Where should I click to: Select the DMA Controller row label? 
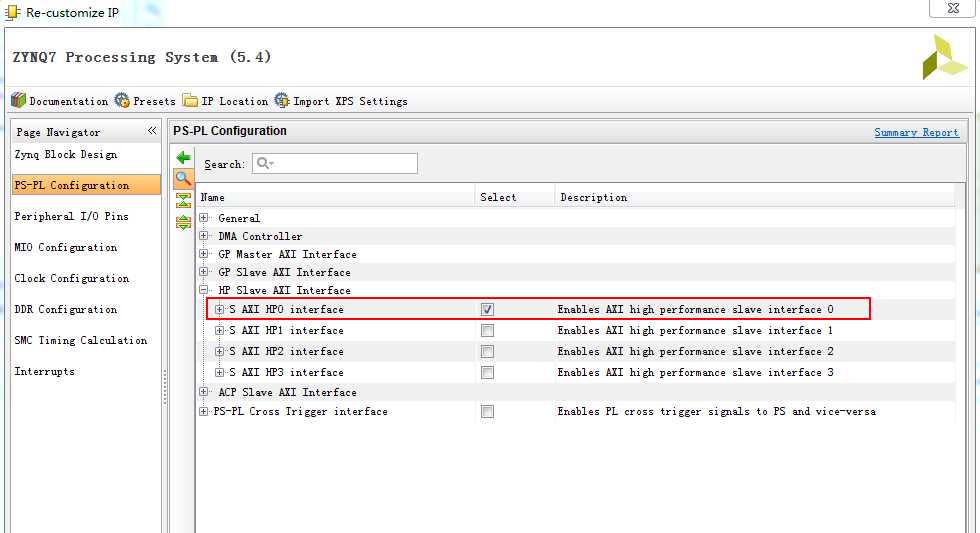pos(260,236)
